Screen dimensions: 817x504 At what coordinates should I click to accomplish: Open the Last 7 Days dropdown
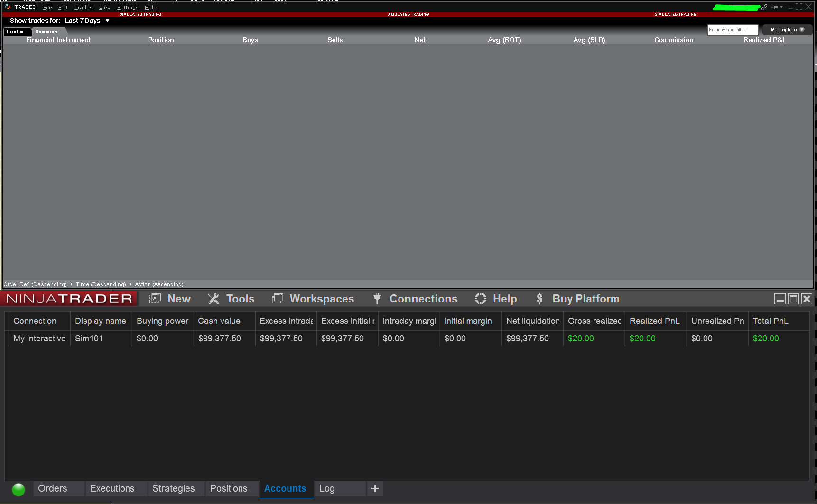pos(87,20)
